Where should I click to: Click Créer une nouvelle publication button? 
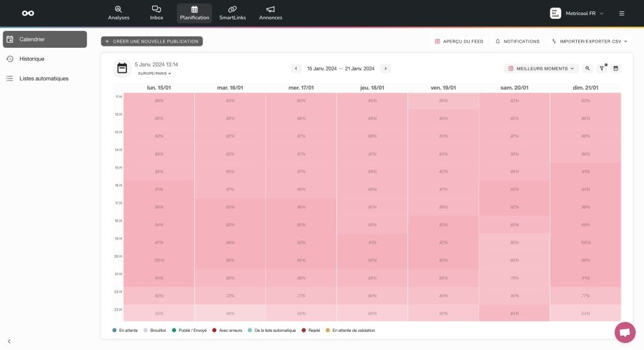pos(152,41)
